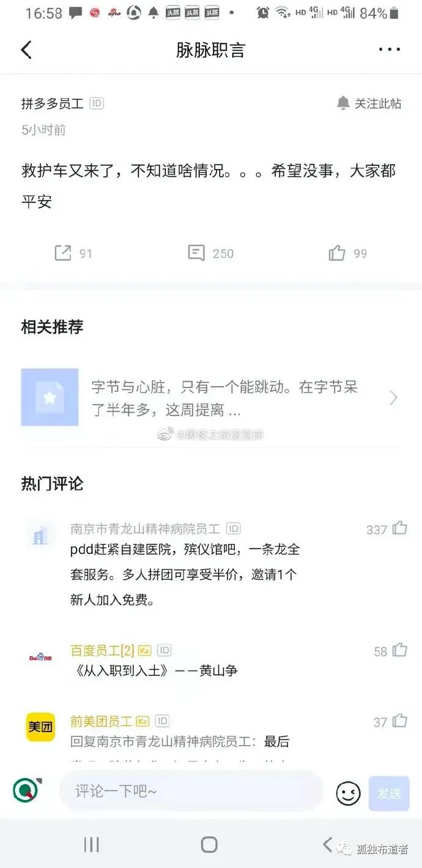
Task: Tap the Android home navigation button
Action: (209, 845)
